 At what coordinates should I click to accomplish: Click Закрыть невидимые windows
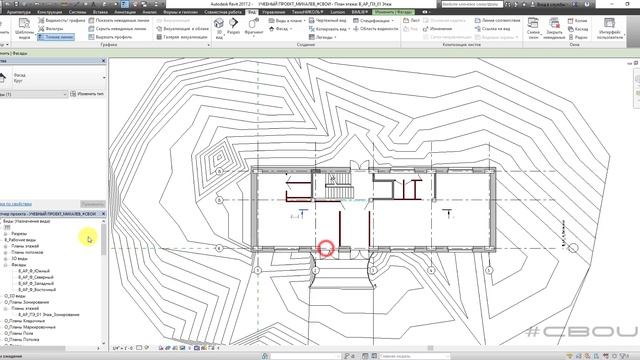click(554, 28)
